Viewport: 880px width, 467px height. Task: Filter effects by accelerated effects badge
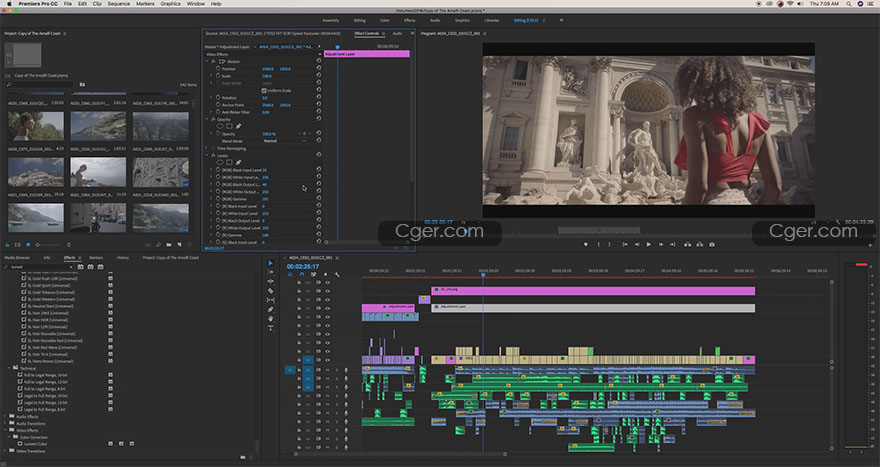pos(80,267)
